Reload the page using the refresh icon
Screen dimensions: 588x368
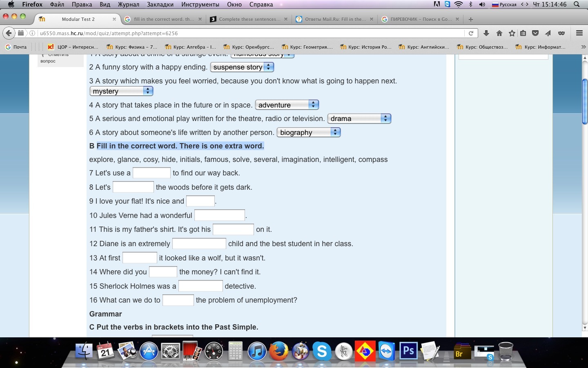pos(471,33)
